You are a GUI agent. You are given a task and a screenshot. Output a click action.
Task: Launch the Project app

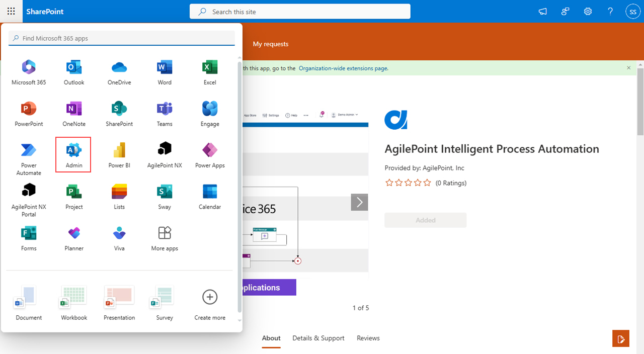[74, 197]
